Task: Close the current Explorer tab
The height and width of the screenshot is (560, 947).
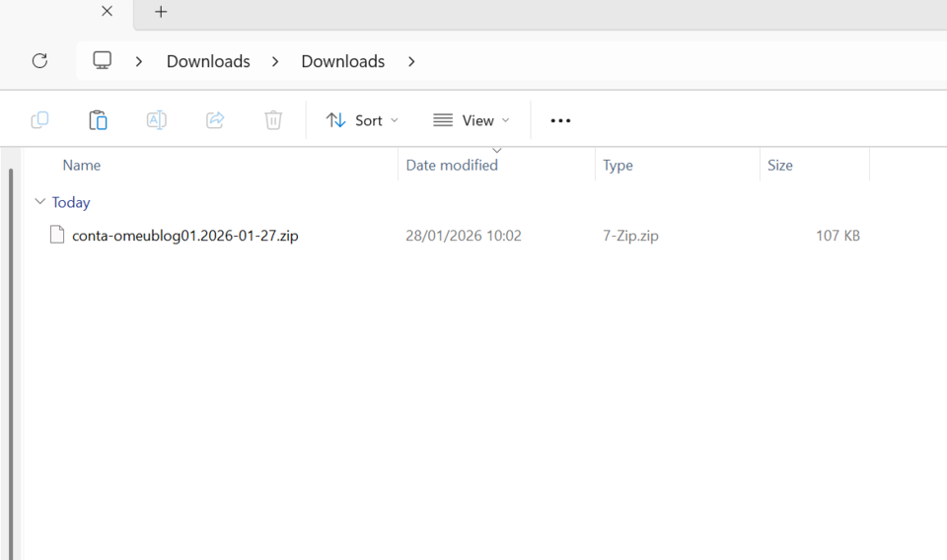Action: click(x=107, y=12)
